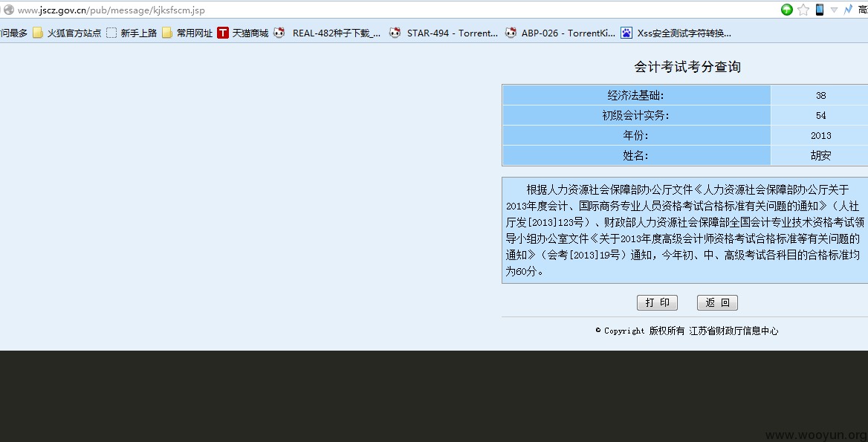The height and width of the screenshot is (442, 868).
Task: Open the 常用网址 bookmark folder
Action: point(187,33)
